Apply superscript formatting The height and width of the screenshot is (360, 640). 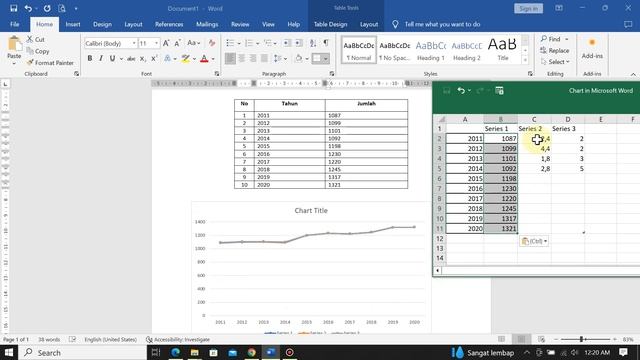point(154,59)
